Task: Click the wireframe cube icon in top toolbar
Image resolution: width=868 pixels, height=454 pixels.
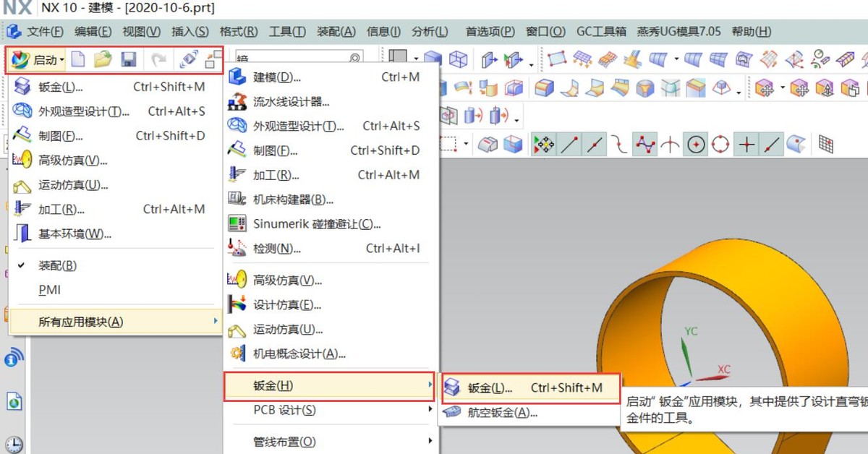Action: point(458,59)
